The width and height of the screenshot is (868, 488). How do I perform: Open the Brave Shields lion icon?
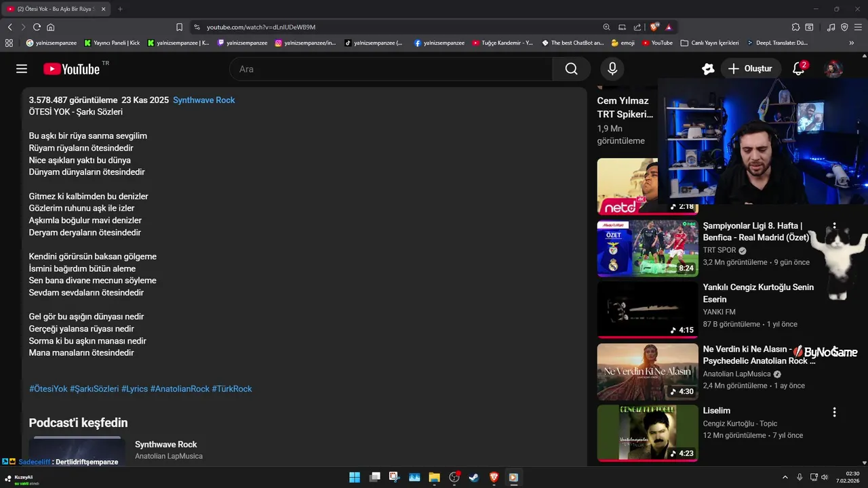tap(654, 27)
